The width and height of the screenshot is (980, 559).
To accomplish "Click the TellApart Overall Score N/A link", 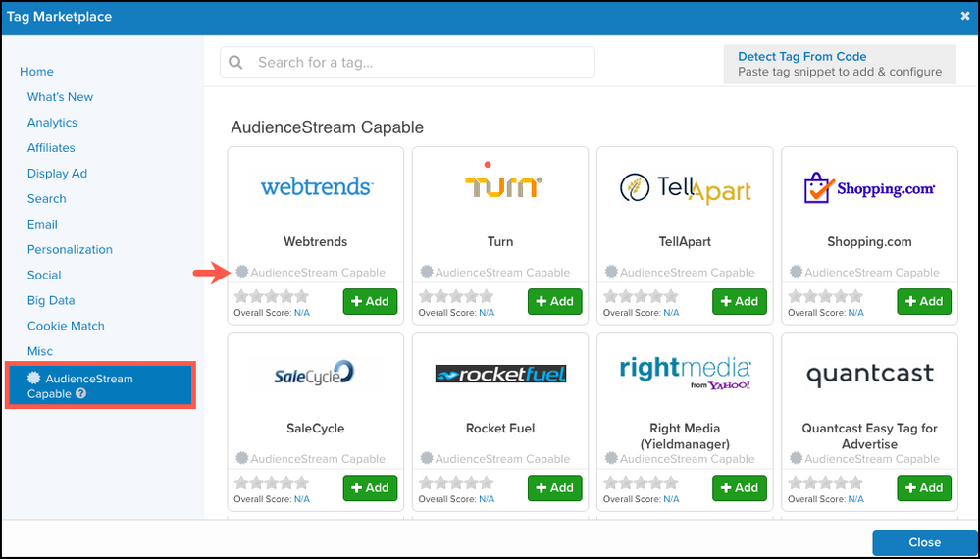I will pyautogui.click(x=671, y=312).
